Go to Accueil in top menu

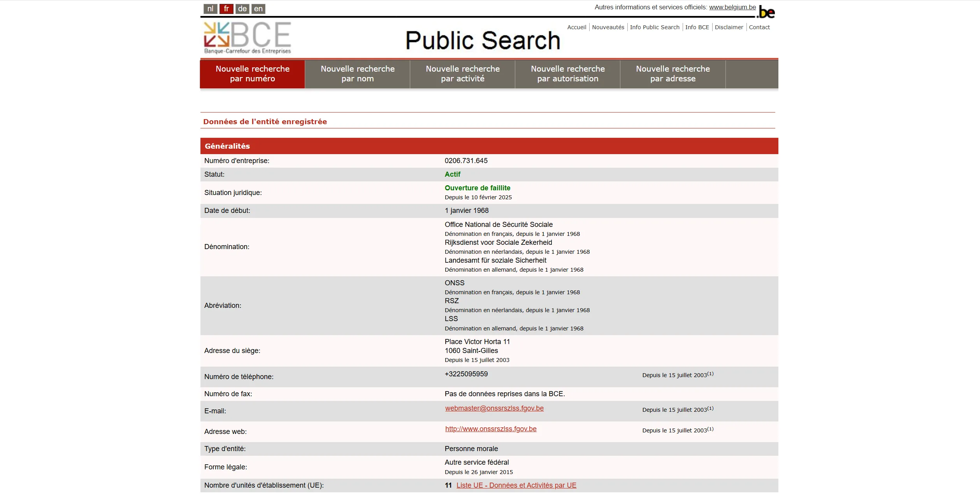pyautogui.click(x=576, y=27)
